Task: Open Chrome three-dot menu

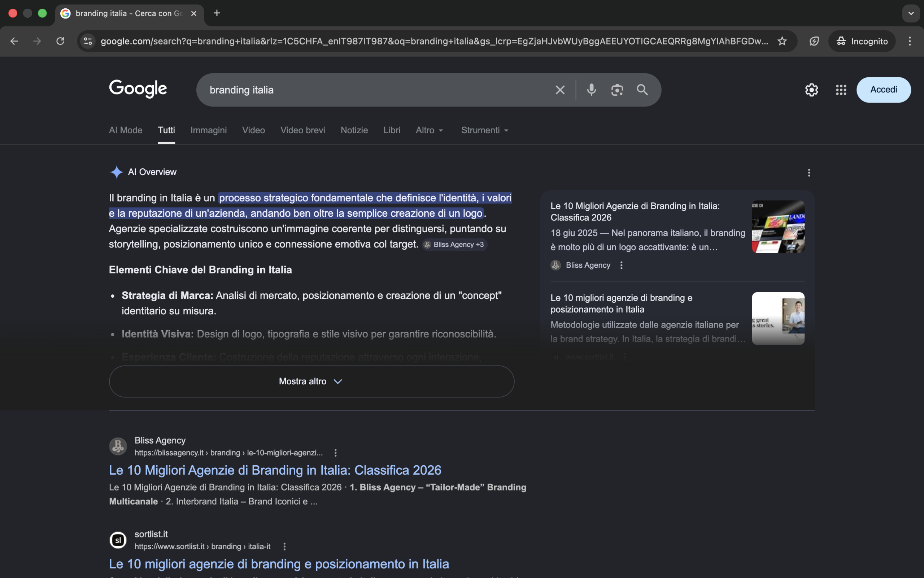Action: tap(910, 41)
